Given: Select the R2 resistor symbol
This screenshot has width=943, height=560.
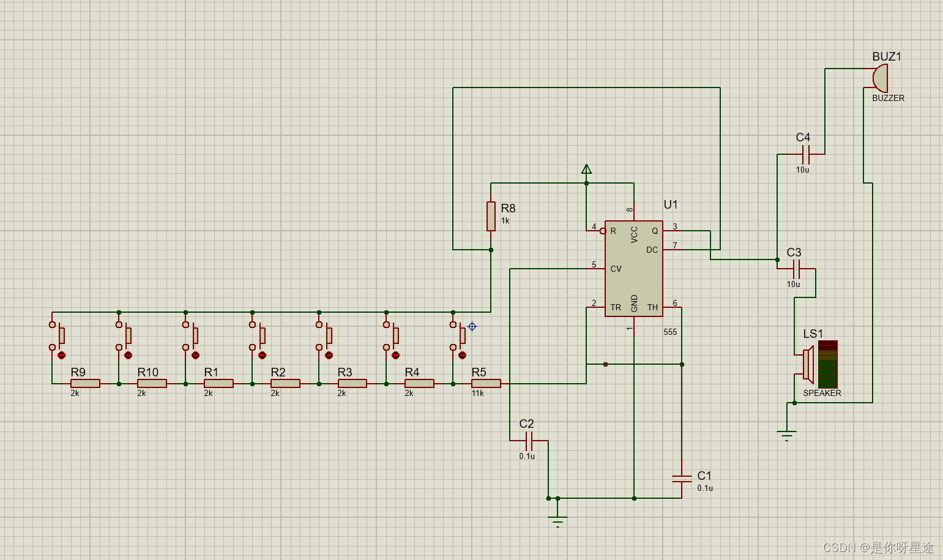Looking at the screenshot, I should (285, 384).
